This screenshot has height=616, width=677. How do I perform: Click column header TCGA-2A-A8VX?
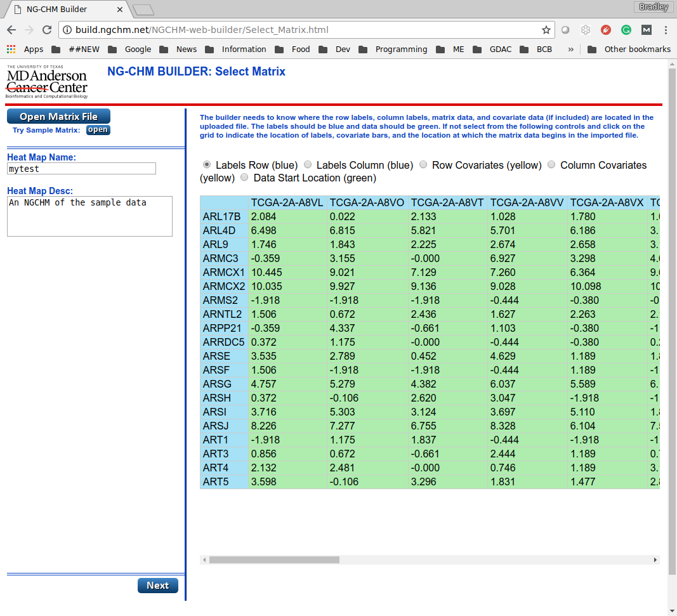607,202
